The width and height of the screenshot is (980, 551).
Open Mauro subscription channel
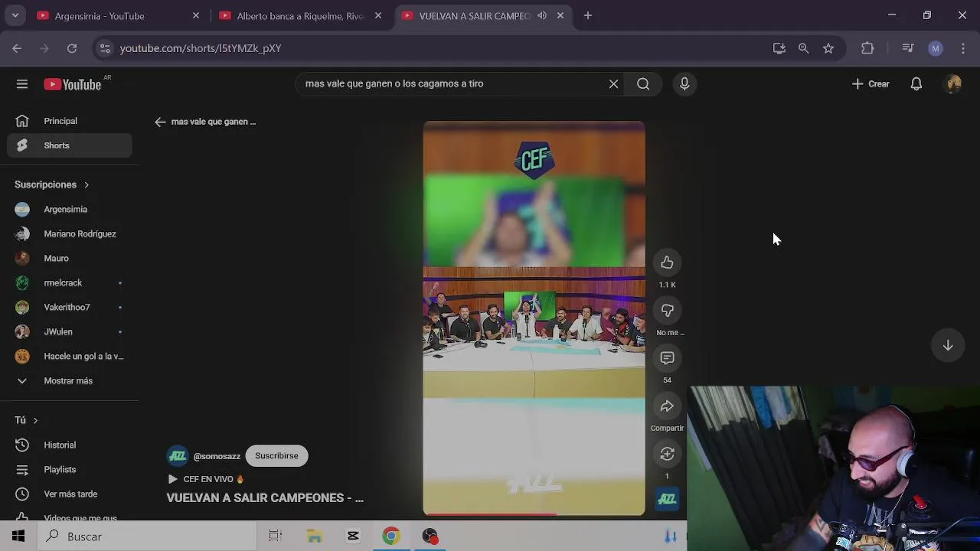(x=70, y=258)
